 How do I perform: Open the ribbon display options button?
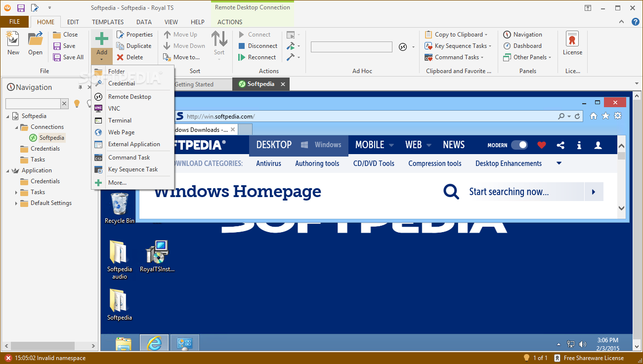(588, 8)
